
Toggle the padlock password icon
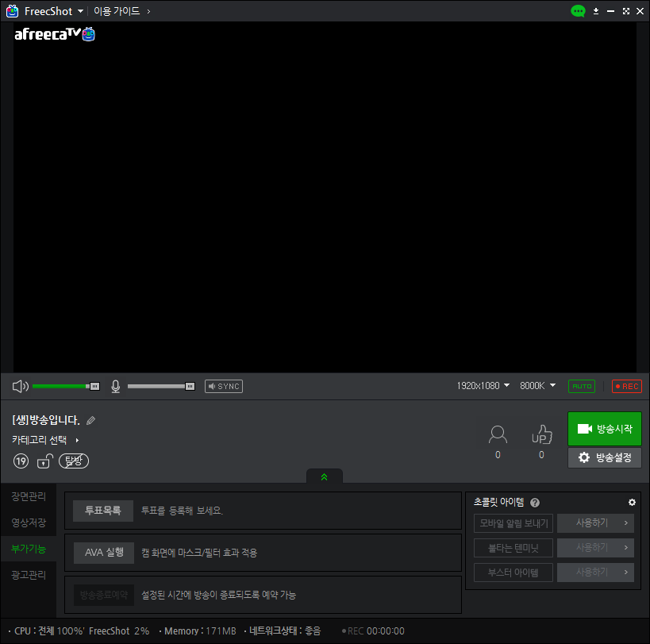point(44,461)
